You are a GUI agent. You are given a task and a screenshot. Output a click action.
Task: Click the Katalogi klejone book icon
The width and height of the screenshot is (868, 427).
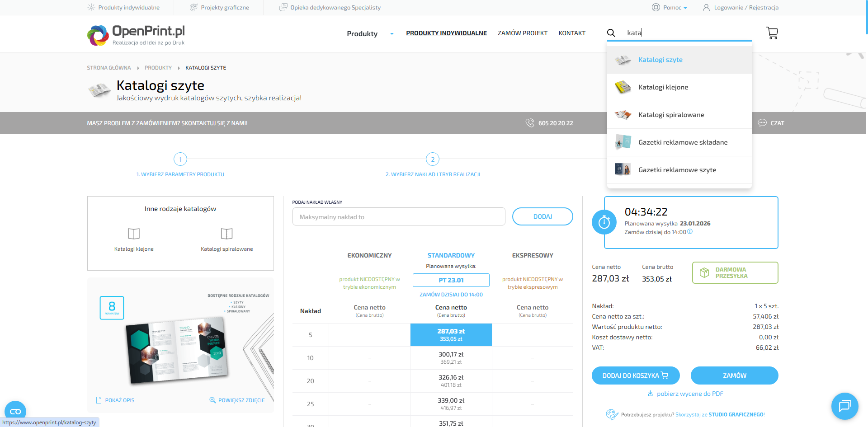(134, 234)
